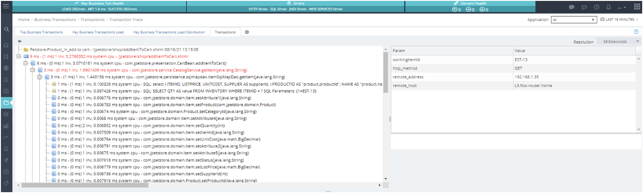
Task: Open the Errors summary panel
Action: 295,6
